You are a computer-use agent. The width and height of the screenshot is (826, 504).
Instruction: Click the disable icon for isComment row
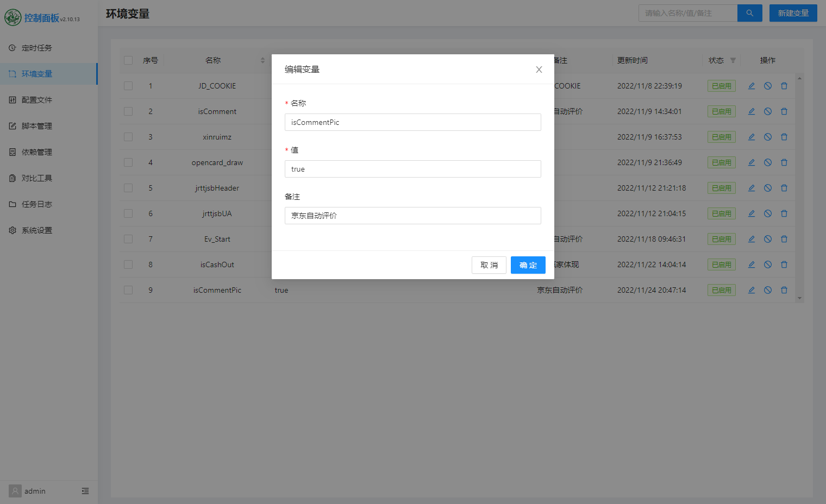[x=768, y=111]
